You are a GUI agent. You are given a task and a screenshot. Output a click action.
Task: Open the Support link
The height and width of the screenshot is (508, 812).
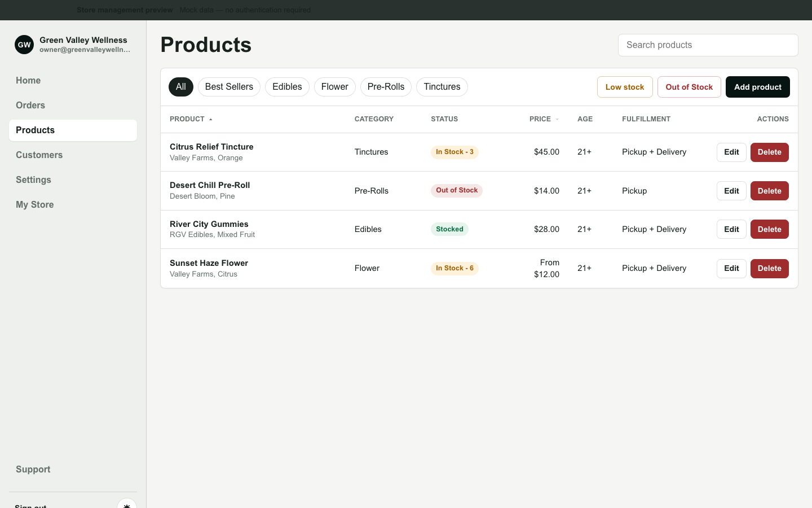pos(73,470)
